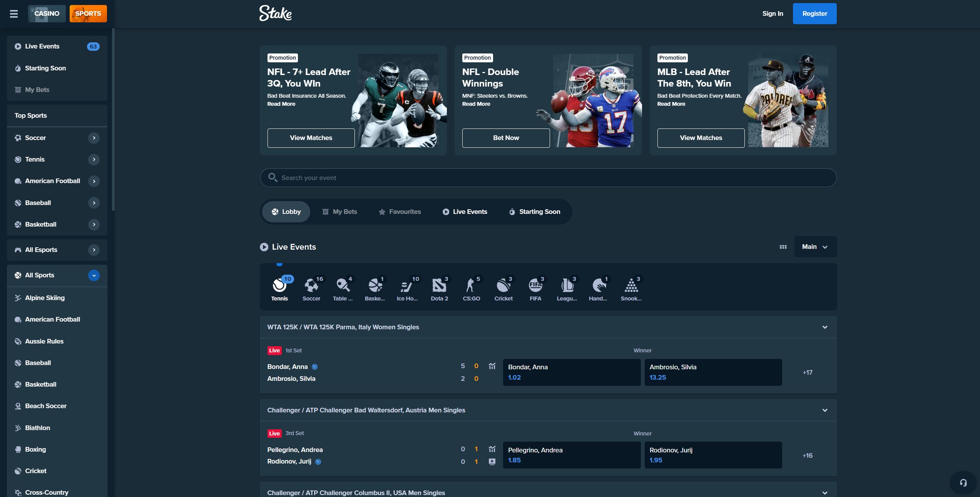
Task: Expand Basketball arrow in Top Sports
Action: [x=94, y=224]
